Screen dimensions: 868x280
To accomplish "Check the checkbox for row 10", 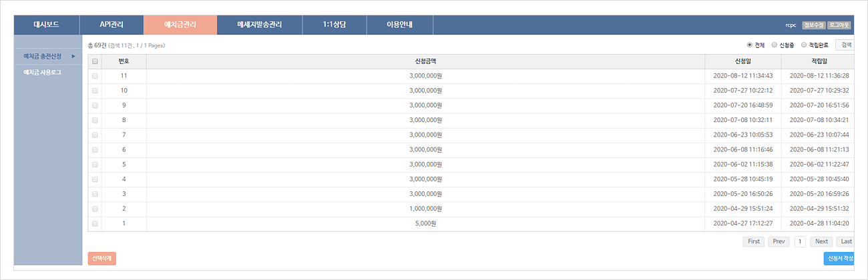I will [95, 91].
